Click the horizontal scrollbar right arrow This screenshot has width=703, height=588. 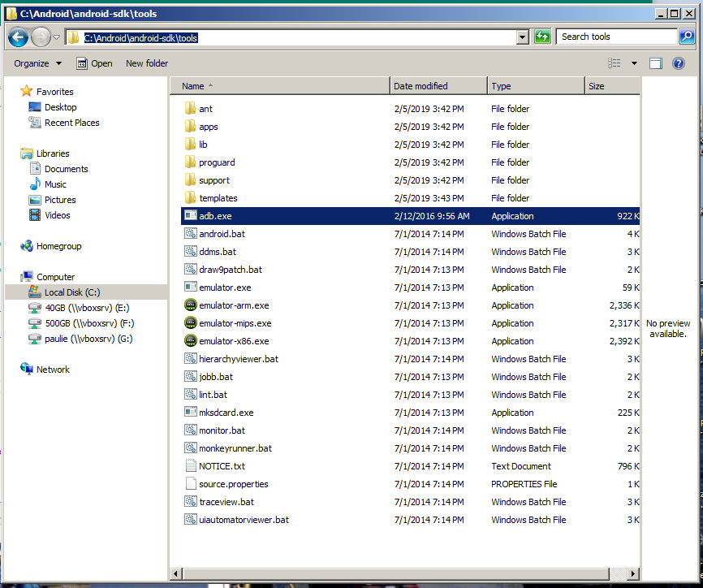click(x=632, y=573)
